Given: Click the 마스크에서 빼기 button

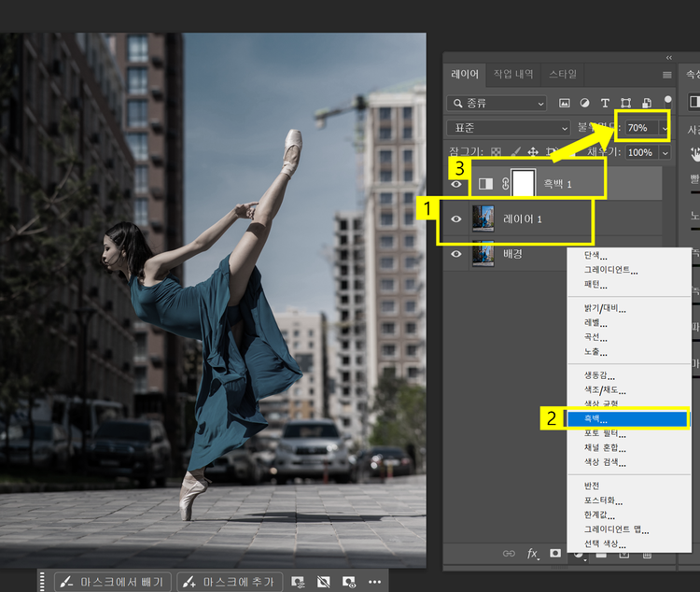Looking at the screenshot, I should [112, 581].
